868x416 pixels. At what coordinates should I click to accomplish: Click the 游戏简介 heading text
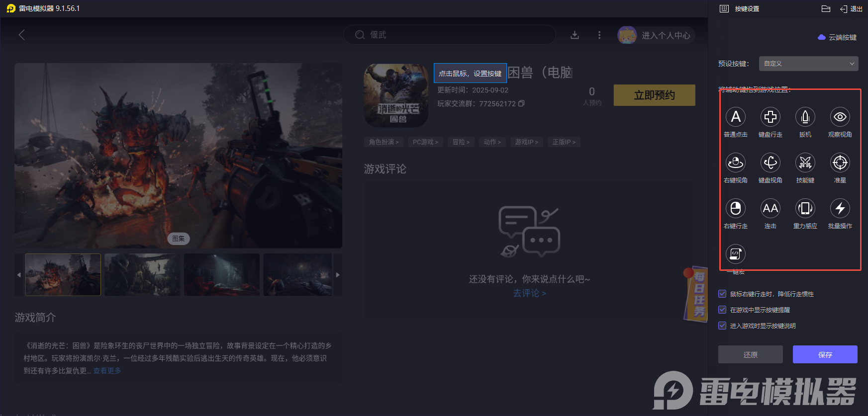coord(35,318)
